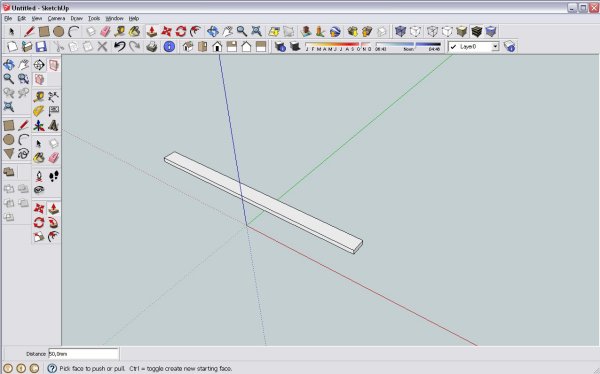The image size is (600, 374).
Task: Click the Distance value input field
Action: coord(83,354)
